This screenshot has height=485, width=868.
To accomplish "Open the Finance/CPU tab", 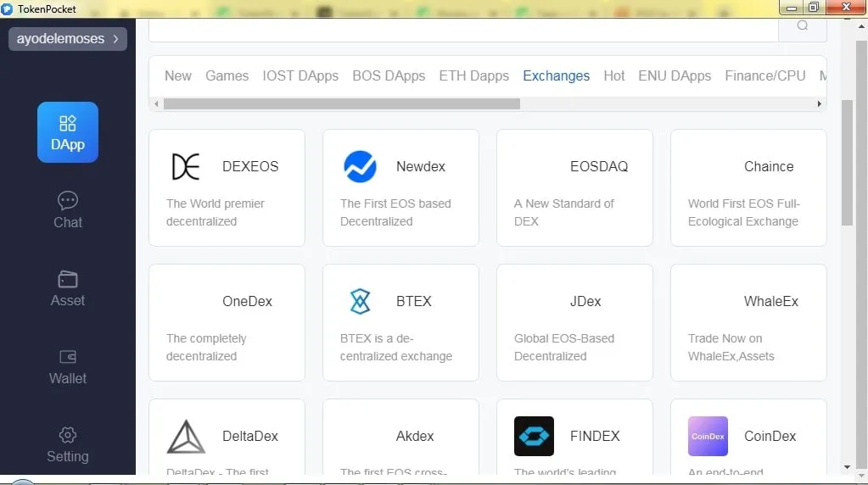I will [765, 75].
